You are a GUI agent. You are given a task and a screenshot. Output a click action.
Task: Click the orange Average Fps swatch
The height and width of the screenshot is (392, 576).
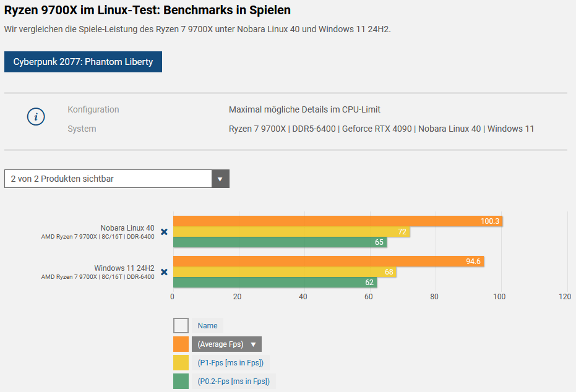[181, 344]
